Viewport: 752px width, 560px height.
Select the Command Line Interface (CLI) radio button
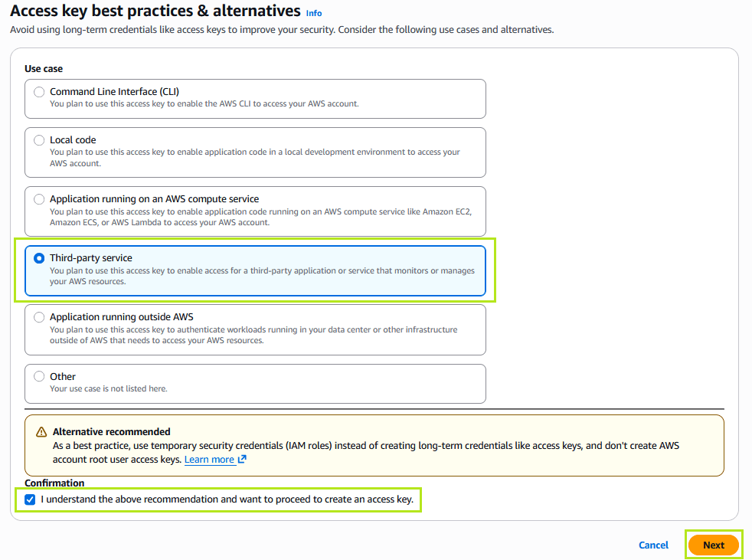pos(39,92)
